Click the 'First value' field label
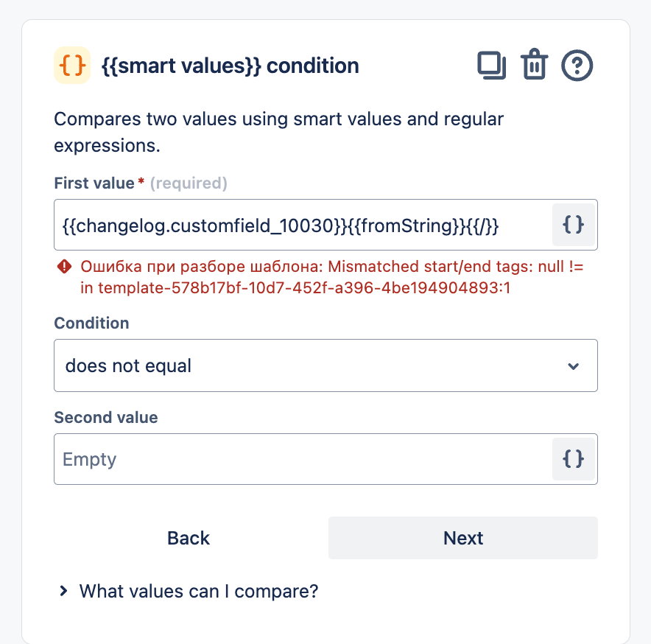 click(x=94, y=183)
